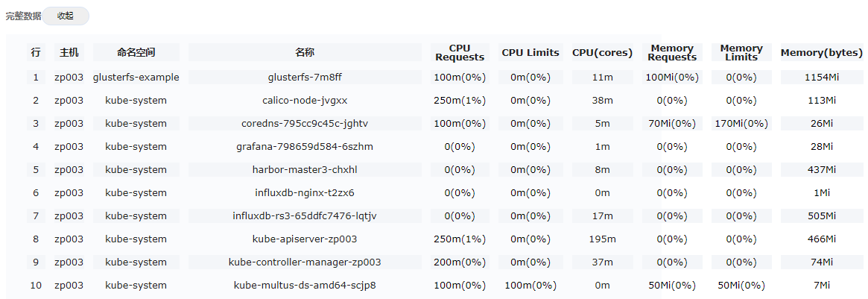The height and width of the screenshot is (299, 868).
Task: Click the 命名空间 column header
Action: point(136,52)
